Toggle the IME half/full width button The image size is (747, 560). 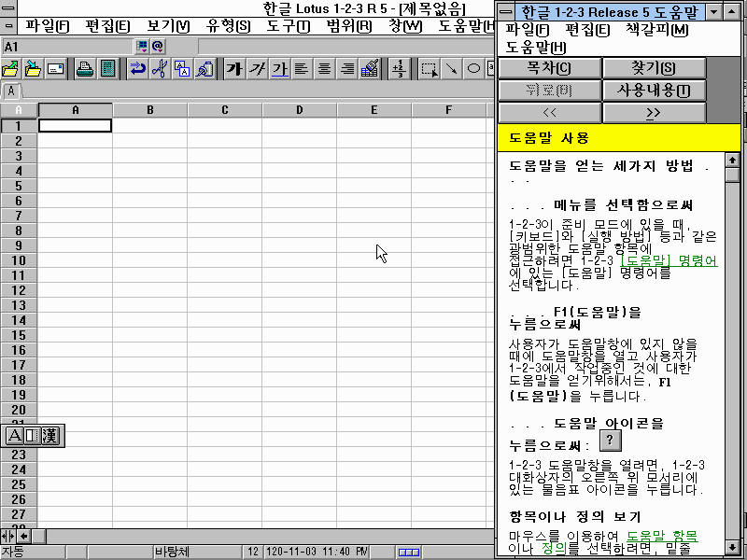tap(32, 436)
